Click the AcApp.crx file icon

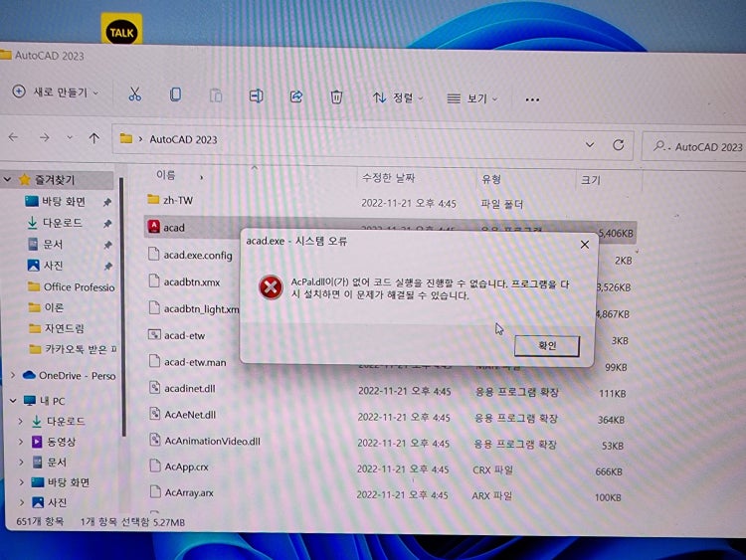tap(155, 466)
